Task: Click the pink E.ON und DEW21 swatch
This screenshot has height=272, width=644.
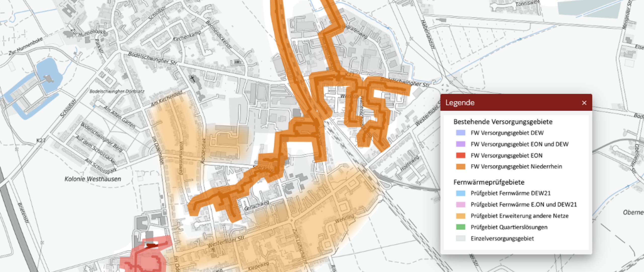Action: pyautogui.click(x=460, y=205)
